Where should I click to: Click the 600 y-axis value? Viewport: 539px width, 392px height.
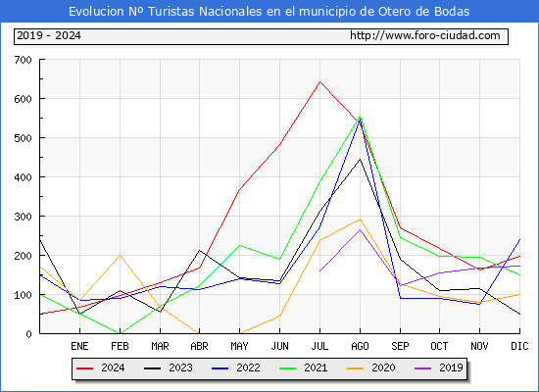click(24, 99)
